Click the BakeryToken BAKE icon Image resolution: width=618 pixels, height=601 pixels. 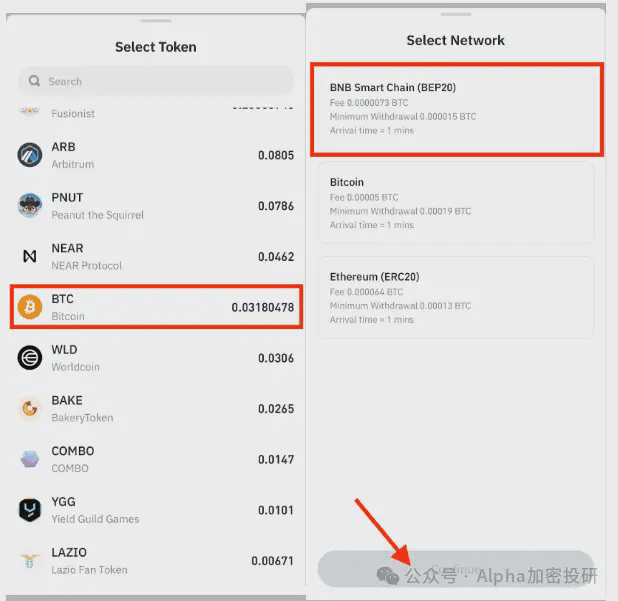[x=30, y=408]
